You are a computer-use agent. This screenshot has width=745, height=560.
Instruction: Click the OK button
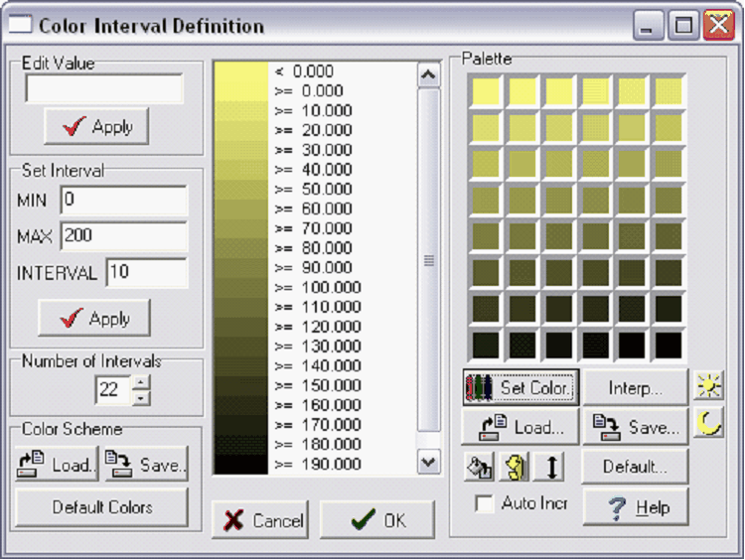pos(377,520)
